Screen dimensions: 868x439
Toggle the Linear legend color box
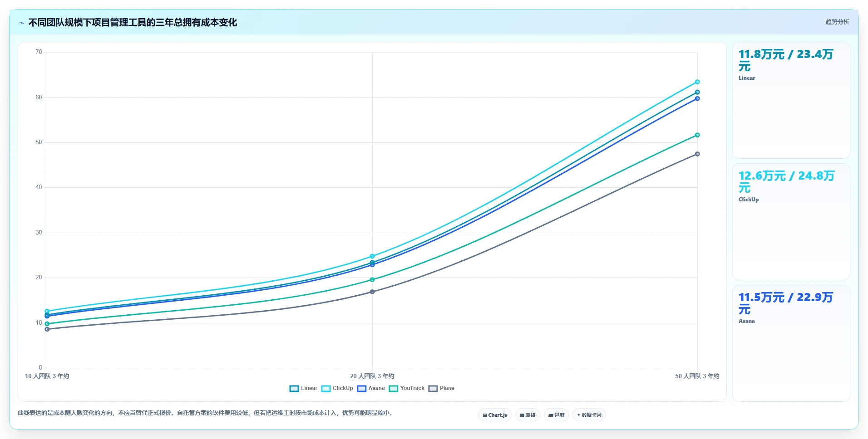pyautogui.click(x=294, y=388)
